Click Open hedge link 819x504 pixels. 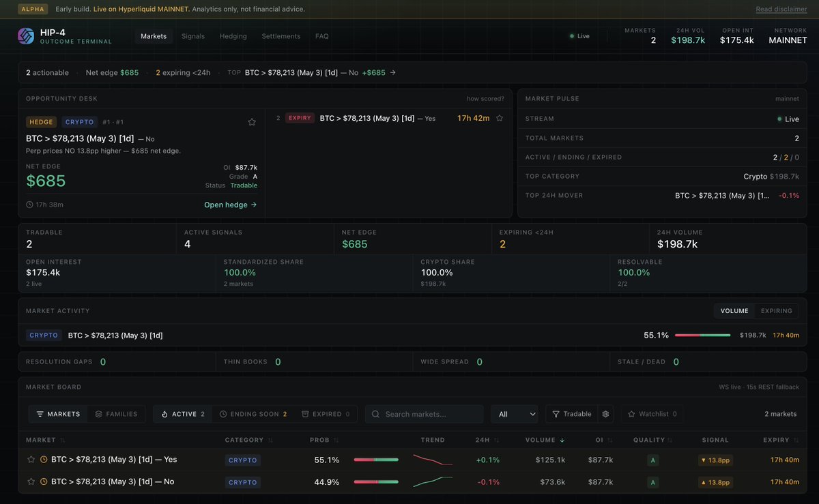coord(231,205)
